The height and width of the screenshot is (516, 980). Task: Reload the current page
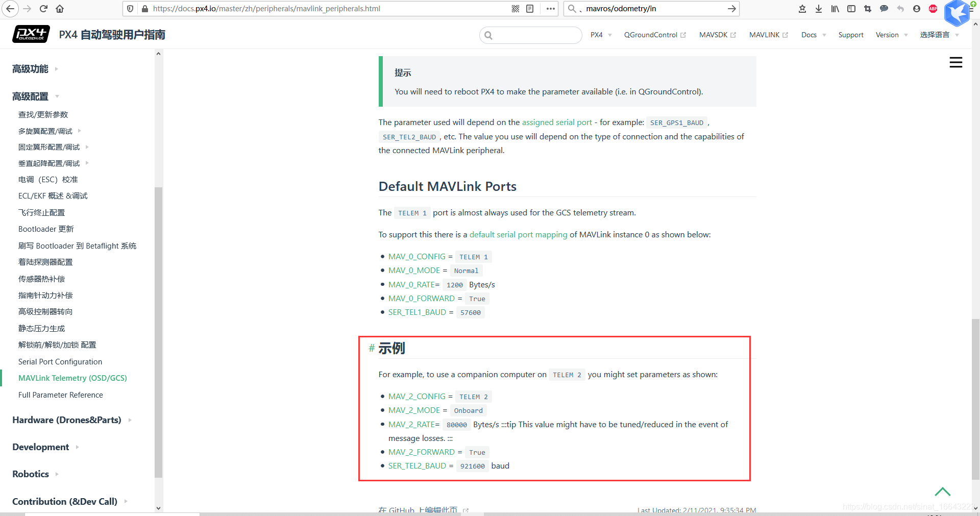[x=43, y=9]
